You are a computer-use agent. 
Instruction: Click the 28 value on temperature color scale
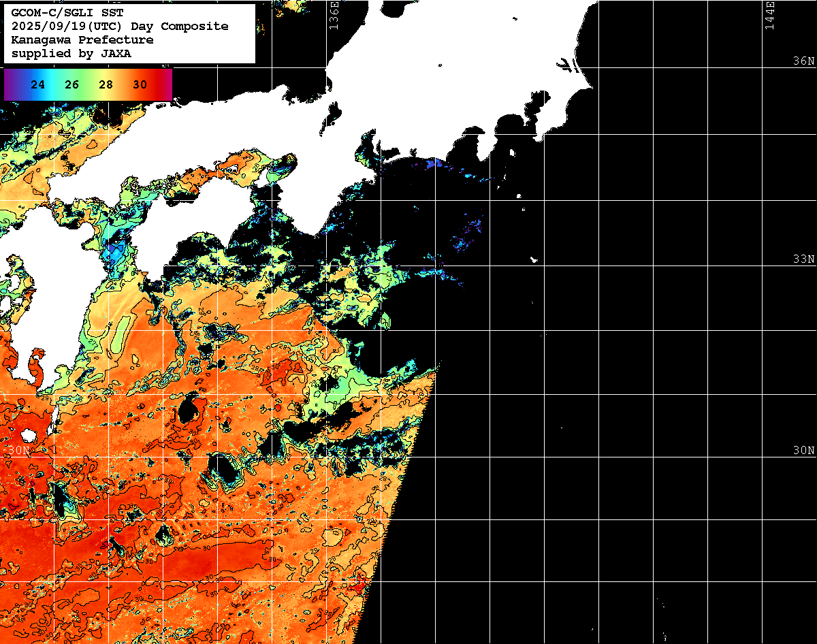106,85
